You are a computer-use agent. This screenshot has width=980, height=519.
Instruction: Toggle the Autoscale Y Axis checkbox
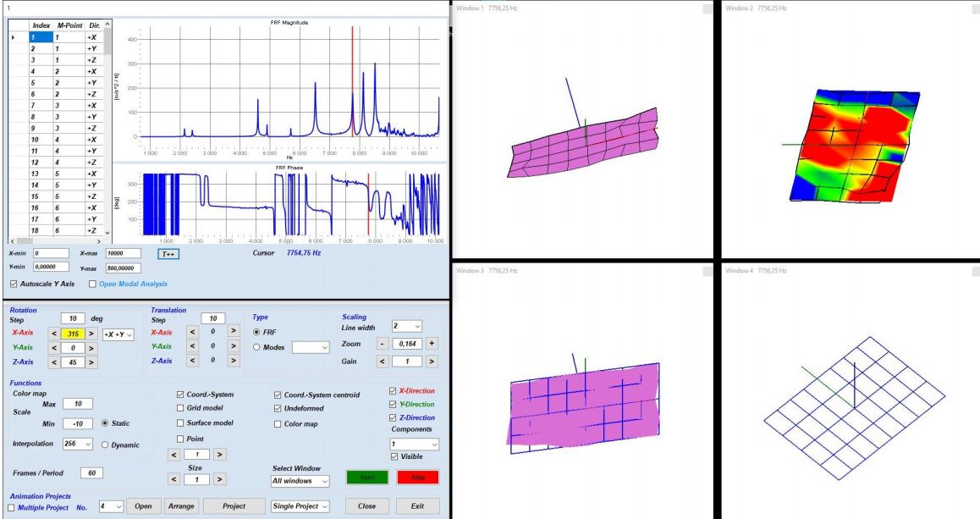14,284
